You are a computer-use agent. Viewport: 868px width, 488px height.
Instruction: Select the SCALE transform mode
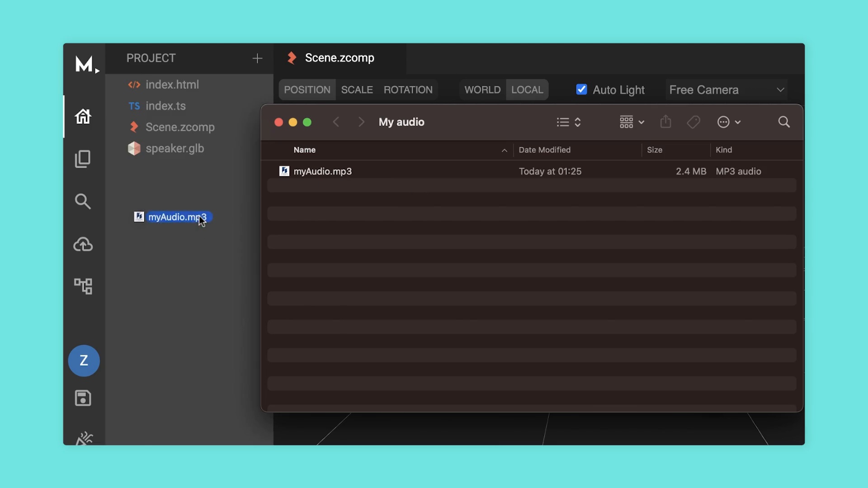point(357,89)
